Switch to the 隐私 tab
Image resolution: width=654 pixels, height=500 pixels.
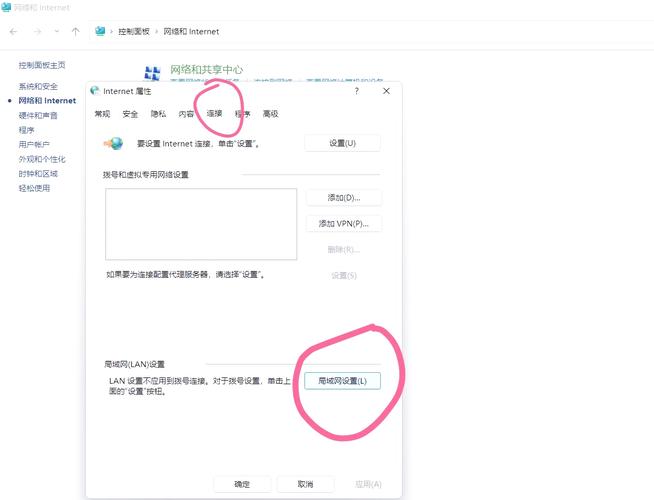pyautogui.click(x=158, y=114)
